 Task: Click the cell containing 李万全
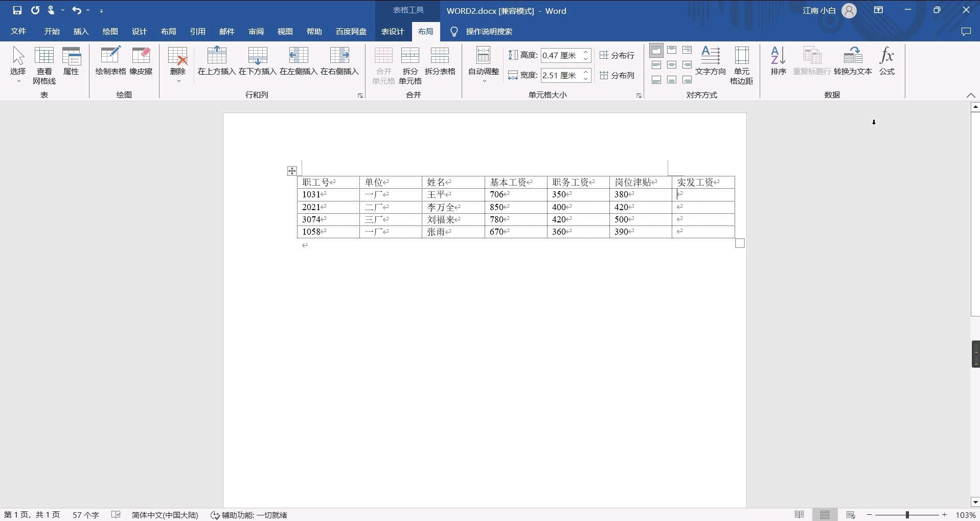pos(453,207)
